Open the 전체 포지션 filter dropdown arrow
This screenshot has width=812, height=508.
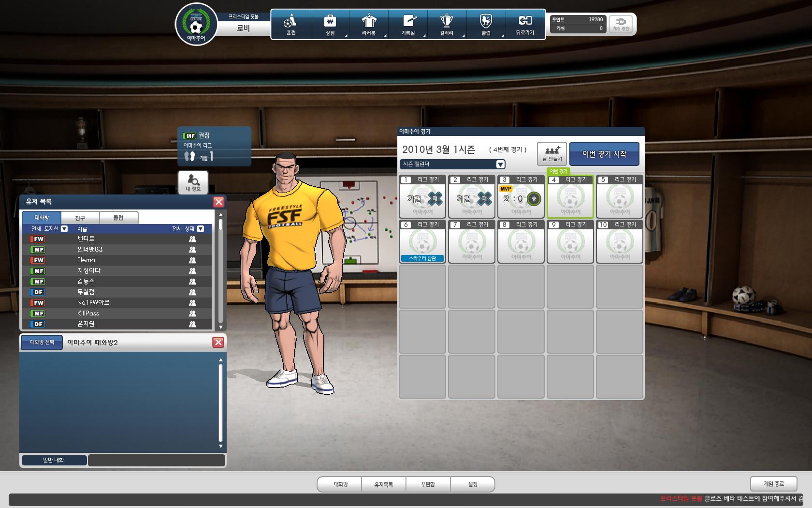click(64, 229)
